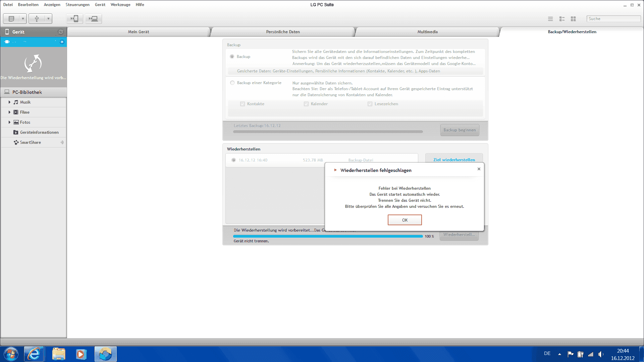Click the transfer-to-PC toolbar icon

pos(93,19)
